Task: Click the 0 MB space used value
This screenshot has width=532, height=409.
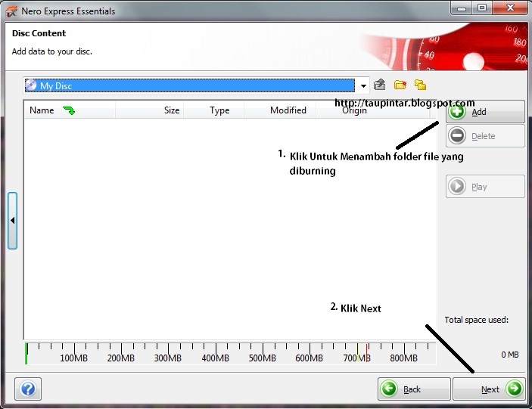Action: coord(510,355)
